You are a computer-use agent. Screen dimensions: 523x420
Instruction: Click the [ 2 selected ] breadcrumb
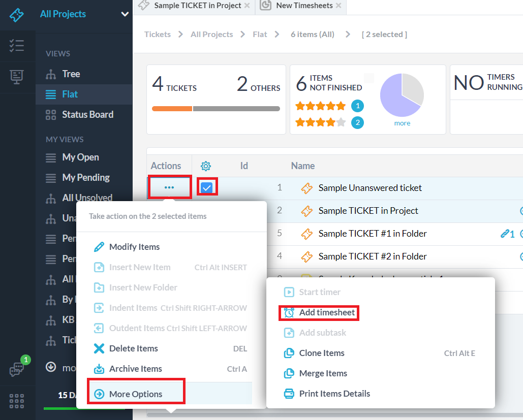[x=385, y=35]
